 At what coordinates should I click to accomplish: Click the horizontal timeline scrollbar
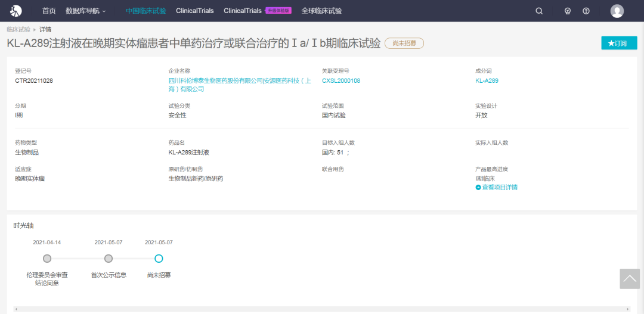pyautogui.click(x=321, y=309)
